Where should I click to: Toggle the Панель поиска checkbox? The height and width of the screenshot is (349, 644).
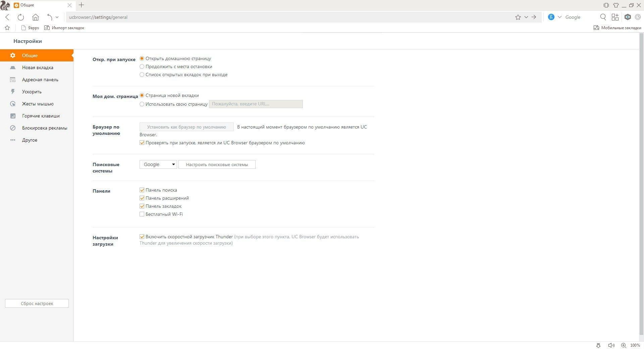click(x=142, y=190)
